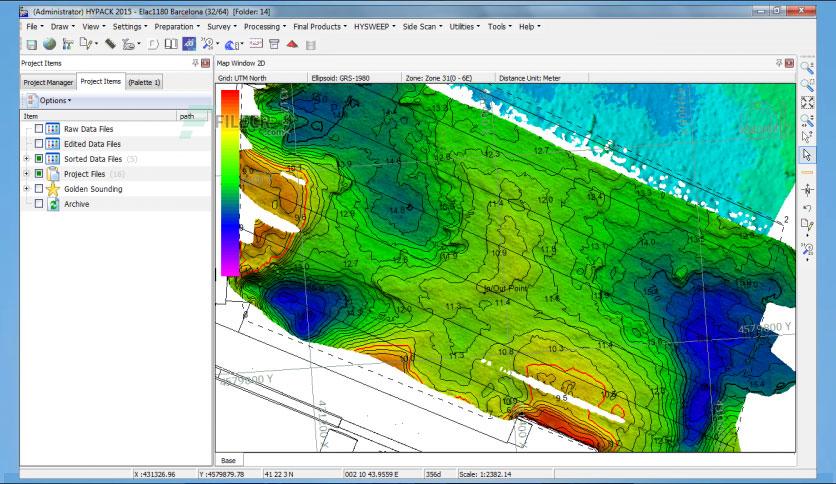Expand the Project Files tree node
The image size is (836, 484).
(26, 173)
